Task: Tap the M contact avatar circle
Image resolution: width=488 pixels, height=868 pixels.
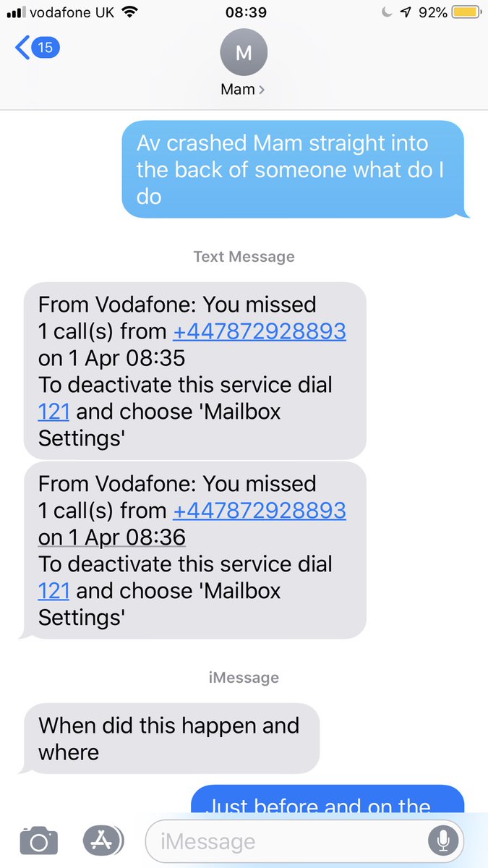Action: 244,51
